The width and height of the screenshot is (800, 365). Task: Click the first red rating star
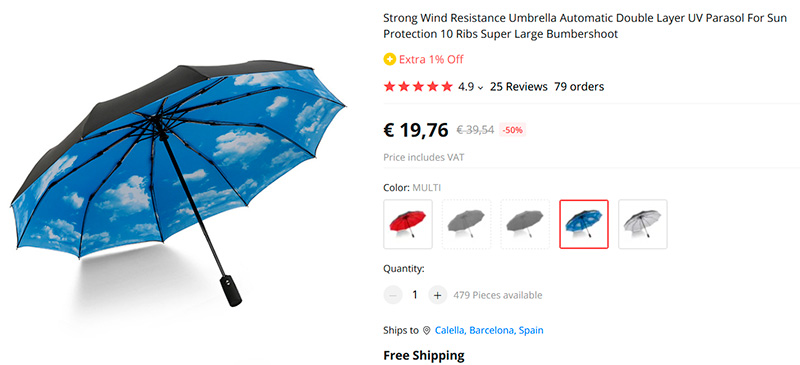click(390, 86)
